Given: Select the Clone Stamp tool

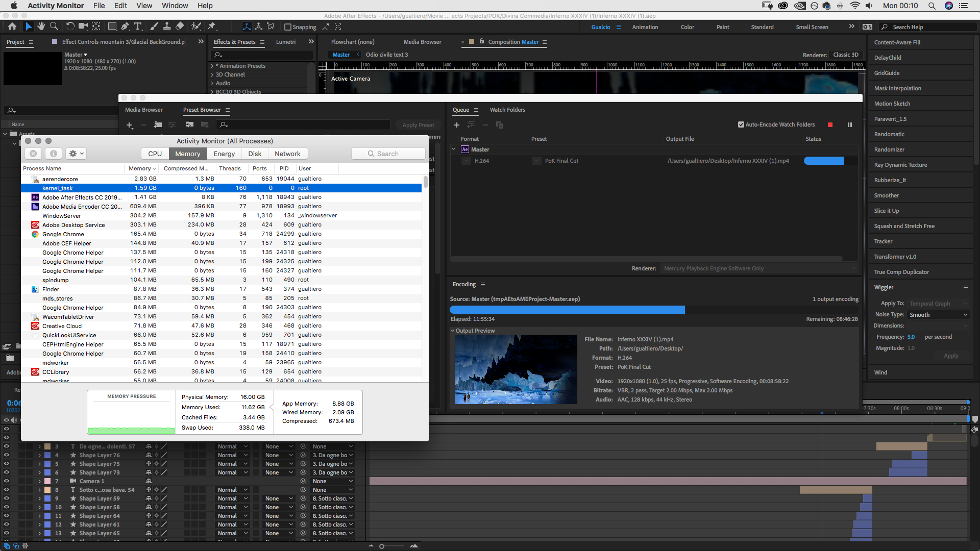Looking at the screenshot, I should [167, 27].
